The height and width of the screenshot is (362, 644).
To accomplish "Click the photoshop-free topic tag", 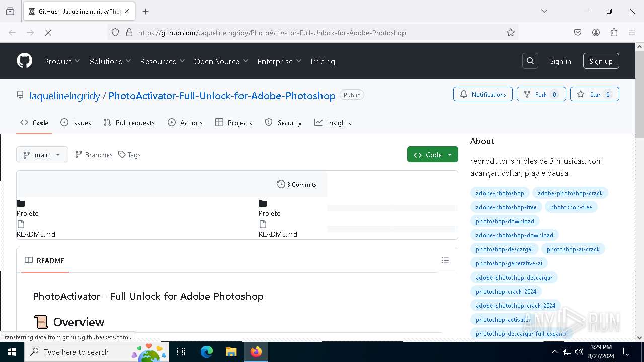I will 571,207.
